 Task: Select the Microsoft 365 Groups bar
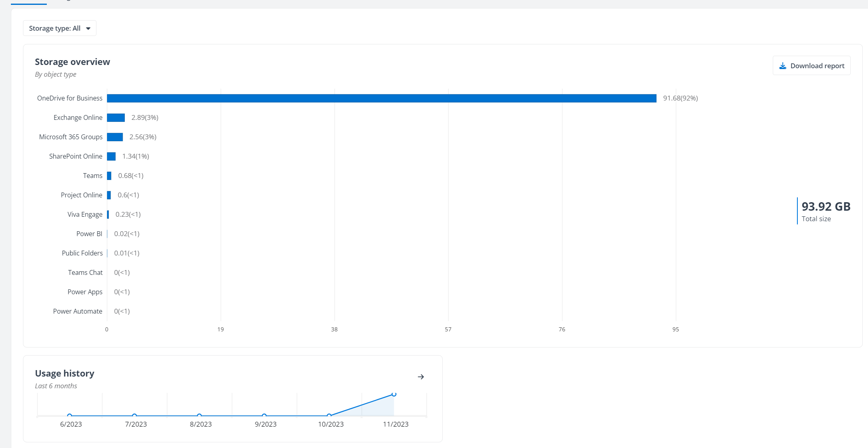[115, 137]
